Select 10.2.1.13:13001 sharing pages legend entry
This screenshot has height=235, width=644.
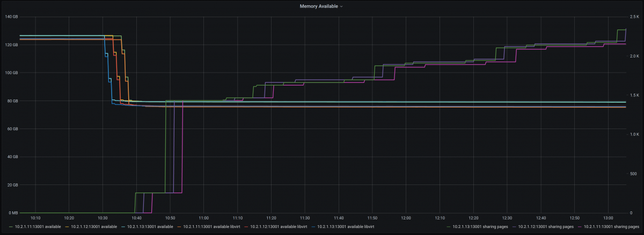(477, 227)
